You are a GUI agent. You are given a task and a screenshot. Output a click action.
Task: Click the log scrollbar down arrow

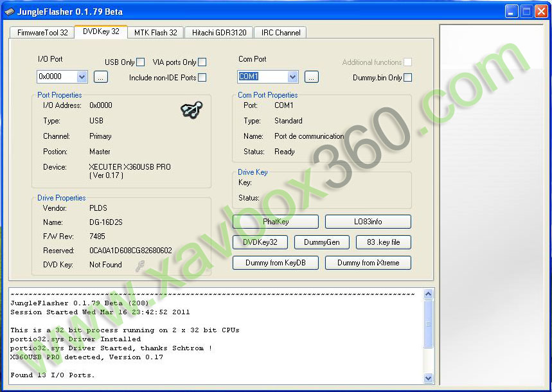tap(428, 379)
